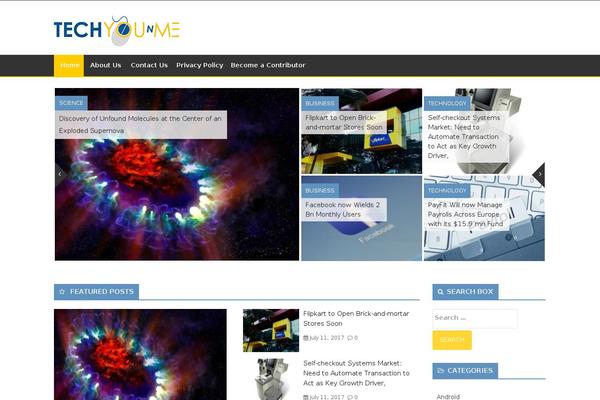Click comment bubble icon under Flipkart post

point(350,338)
